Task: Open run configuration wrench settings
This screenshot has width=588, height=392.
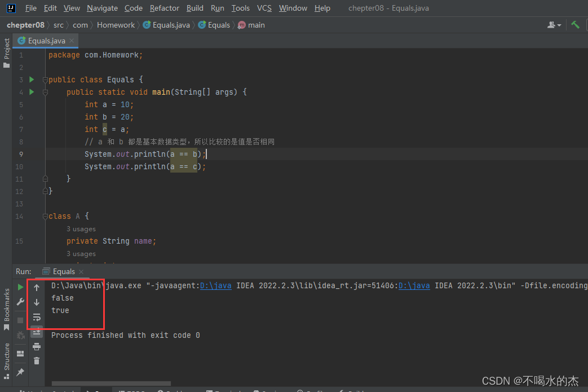Action: [x=20, y=302]
